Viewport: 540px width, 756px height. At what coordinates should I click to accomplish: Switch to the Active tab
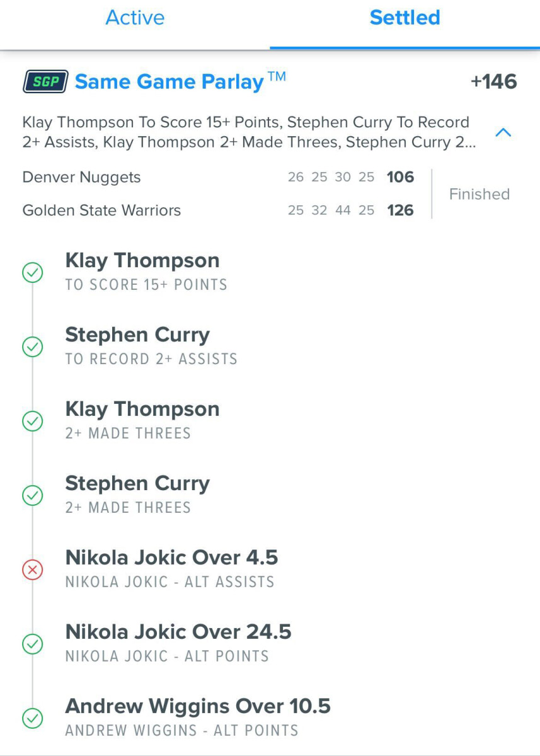(x=135, y=18)
